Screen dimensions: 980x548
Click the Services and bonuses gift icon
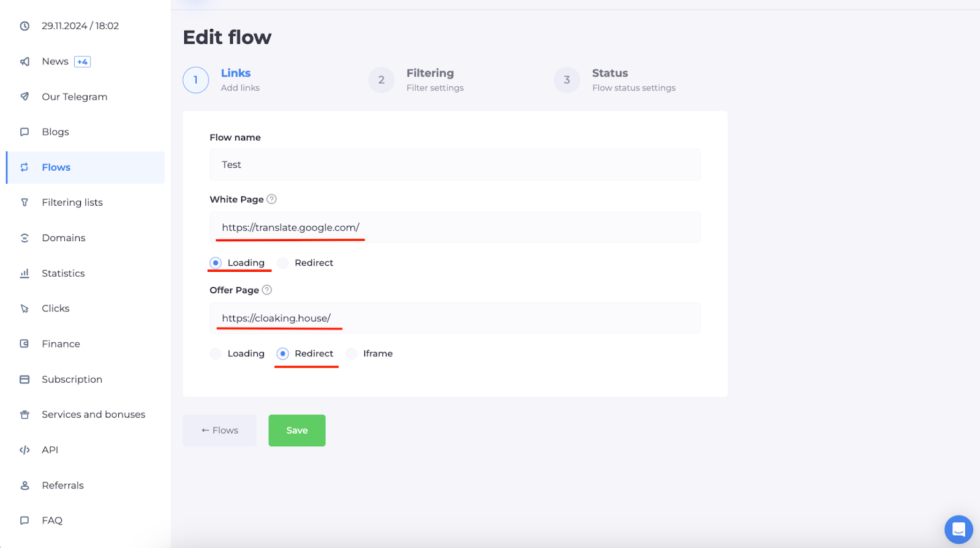(x=24, y=415)
